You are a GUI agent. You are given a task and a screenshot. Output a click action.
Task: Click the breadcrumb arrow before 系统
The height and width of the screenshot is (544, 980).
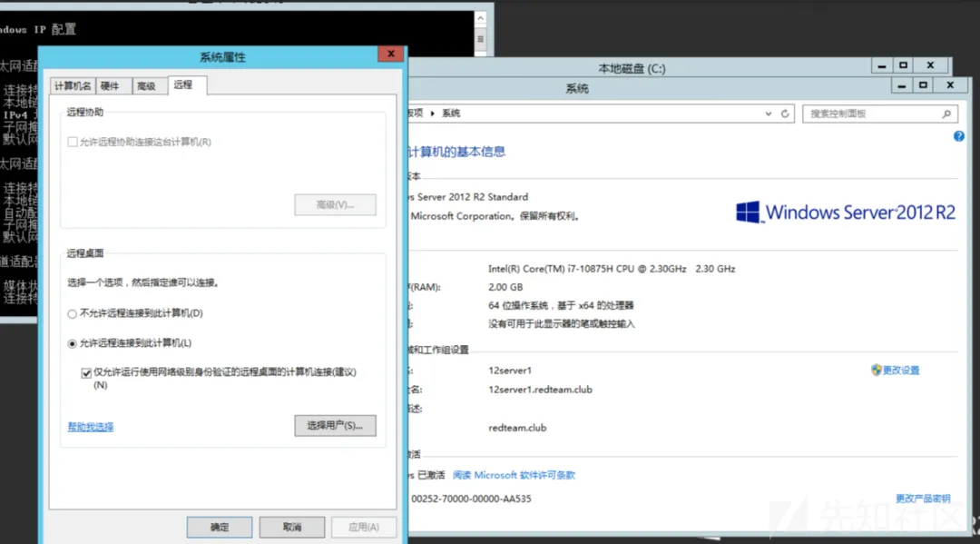click(433, 114)
